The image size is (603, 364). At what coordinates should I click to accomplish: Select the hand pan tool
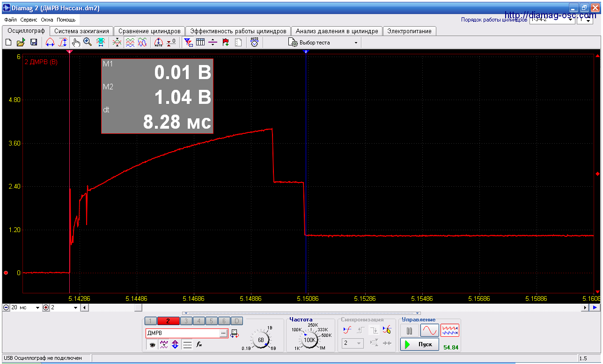click(76, 43)
